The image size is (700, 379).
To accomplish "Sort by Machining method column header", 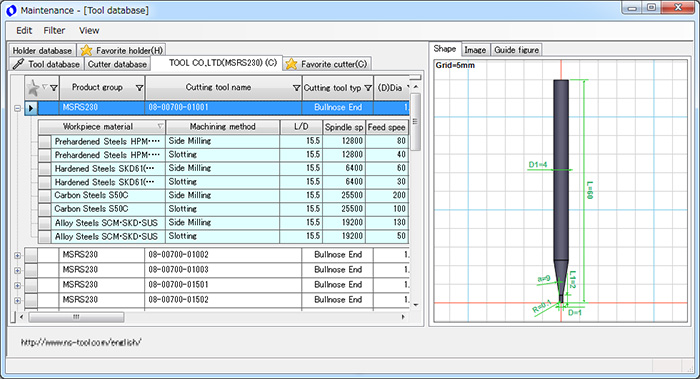I will (x=223, y=127).
